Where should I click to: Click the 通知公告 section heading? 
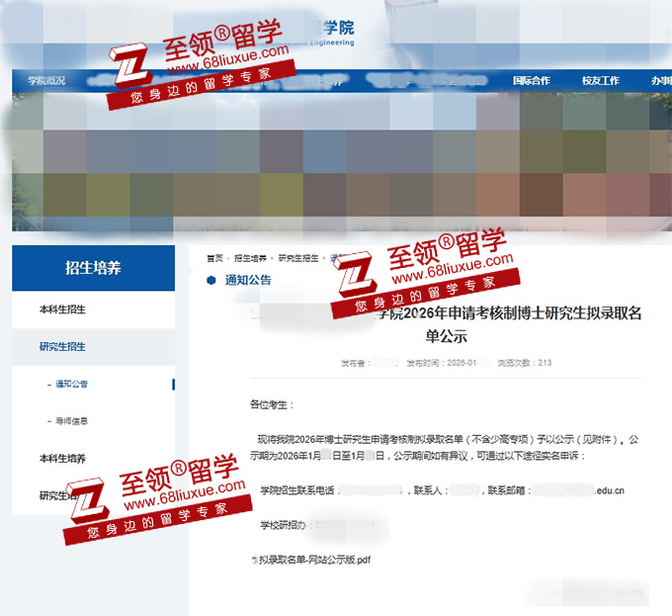tap(248, 280)
